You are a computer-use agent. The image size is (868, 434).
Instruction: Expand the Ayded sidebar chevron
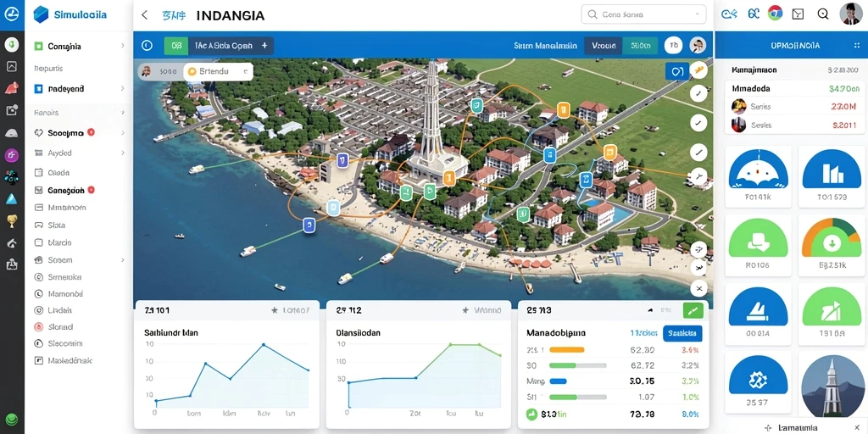pyautogui.click(x=122, y=153)
